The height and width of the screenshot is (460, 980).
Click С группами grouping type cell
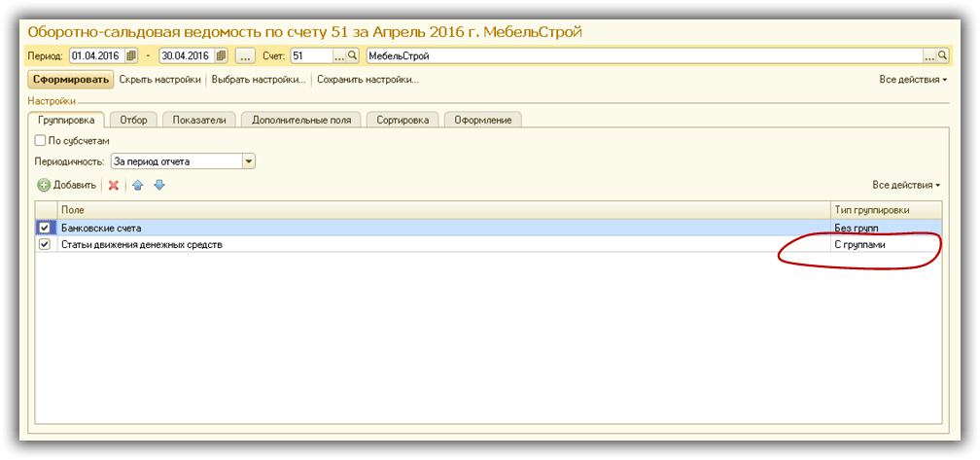coord(886,244)
